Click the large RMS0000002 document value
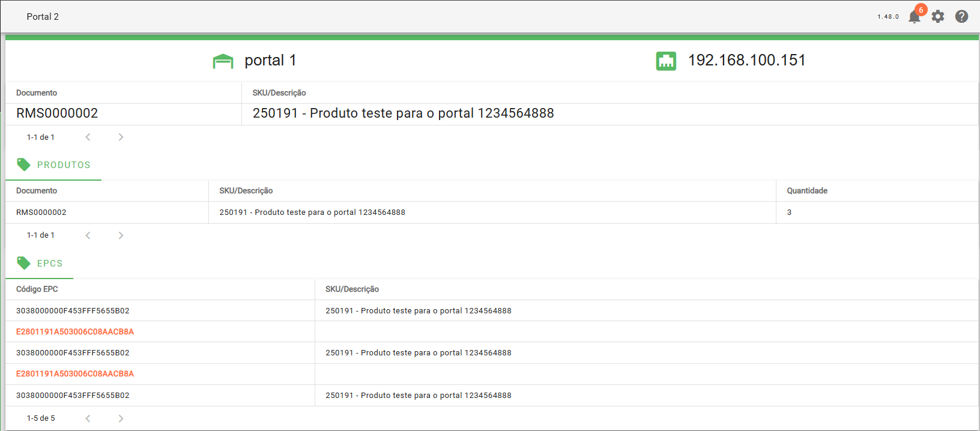 [x=57, y=113]
